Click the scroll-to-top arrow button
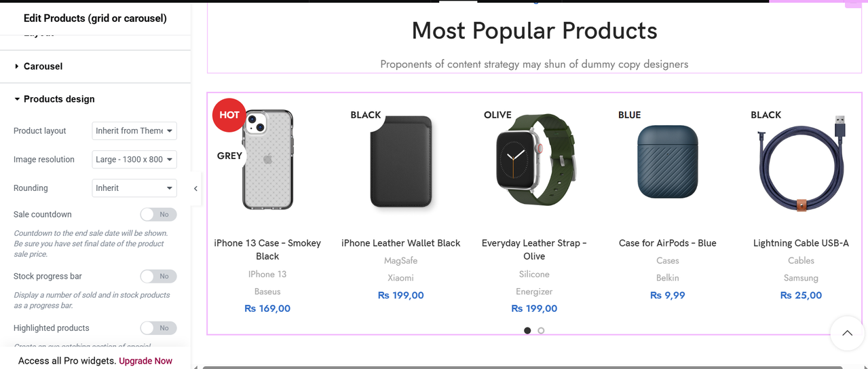This screenshot has height=369, width=868. 847,333
